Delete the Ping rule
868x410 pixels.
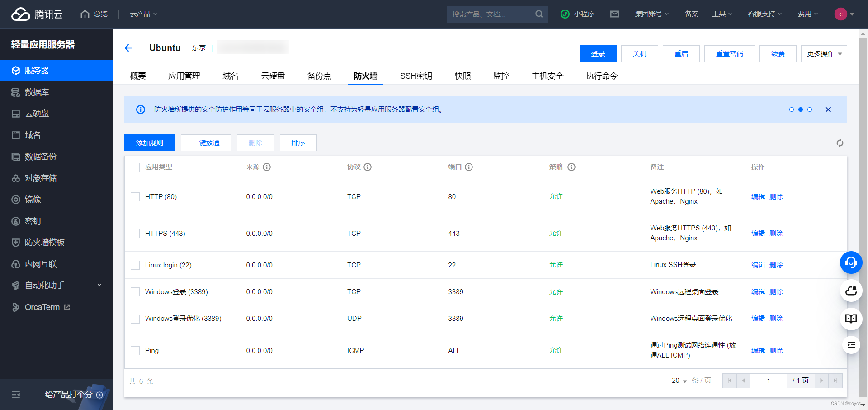776,351
